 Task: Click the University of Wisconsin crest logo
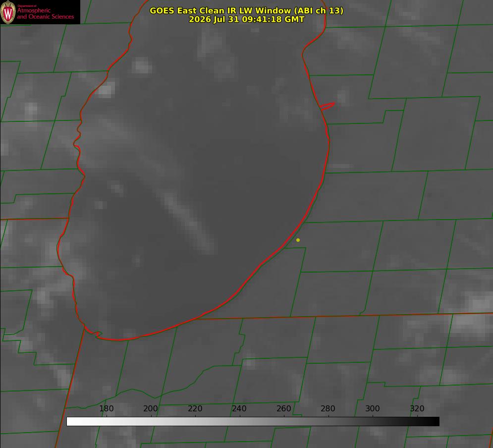tap(8, 12)
